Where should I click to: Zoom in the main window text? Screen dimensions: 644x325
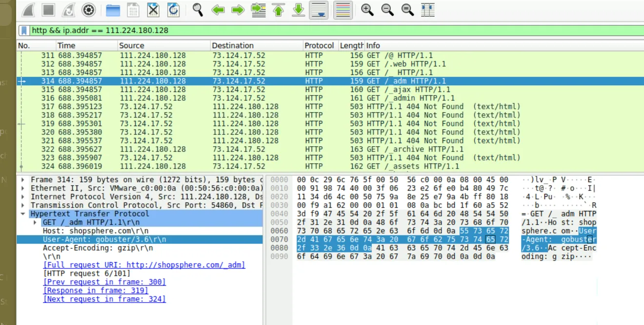pyautogui.click(x=367, y=9)
